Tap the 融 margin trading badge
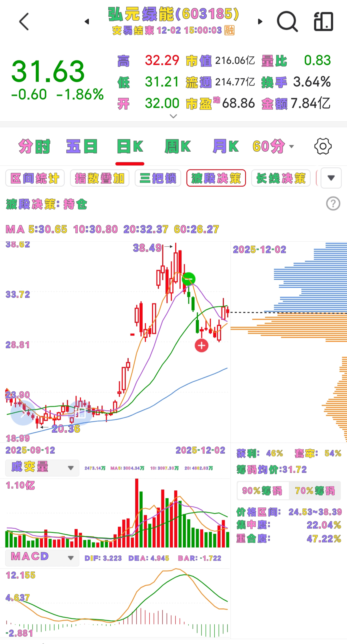347x644 pixels. (229, 30)
